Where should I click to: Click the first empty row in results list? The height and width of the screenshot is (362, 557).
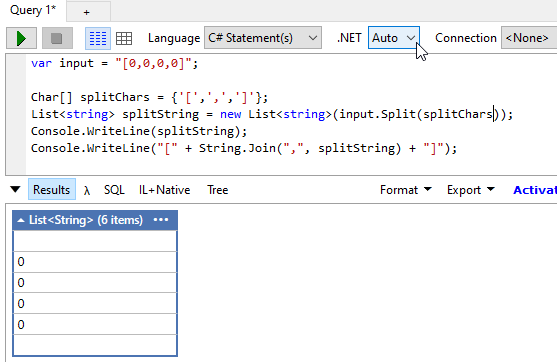(95, 241)
